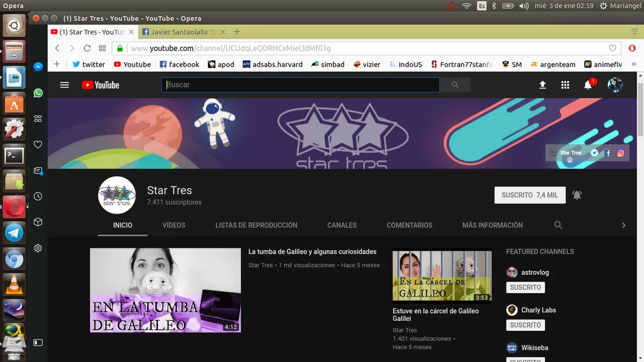The height and width of the screenshot is (362, 644).
Task: Open the notifications bell with badge
Action: tap(588, 84)
